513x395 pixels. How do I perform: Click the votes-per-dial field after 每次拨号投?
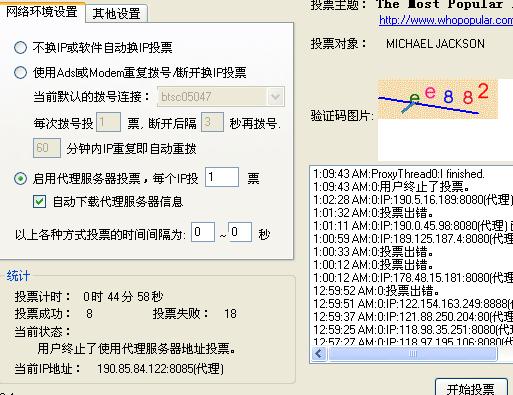coord(108,122)
